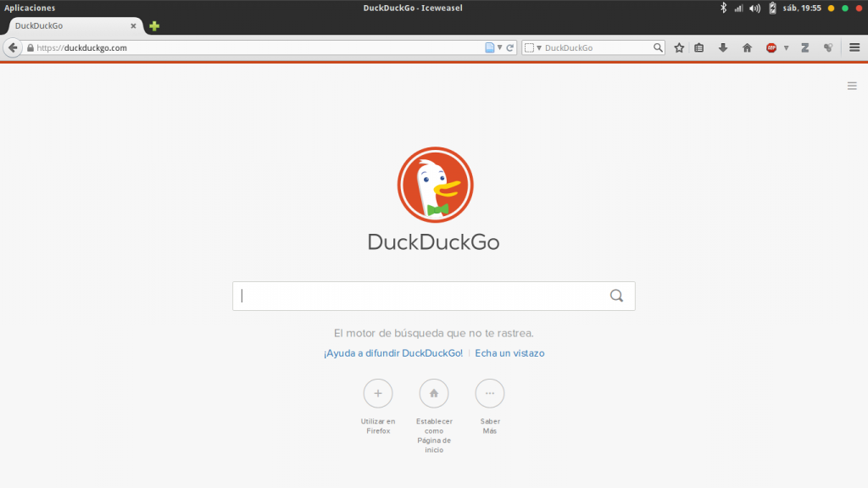Screen dimensions: 868x488
Task: Open the bookmarks list icon
Action: 699,48
